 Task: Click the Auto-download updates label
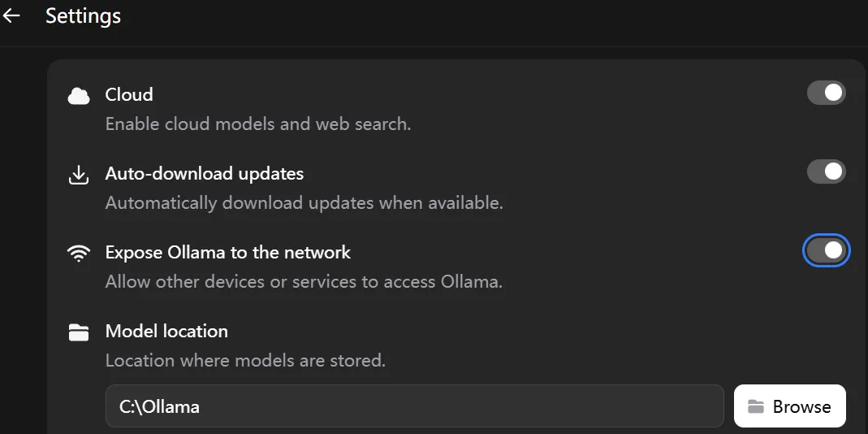(x=205, y=173)
